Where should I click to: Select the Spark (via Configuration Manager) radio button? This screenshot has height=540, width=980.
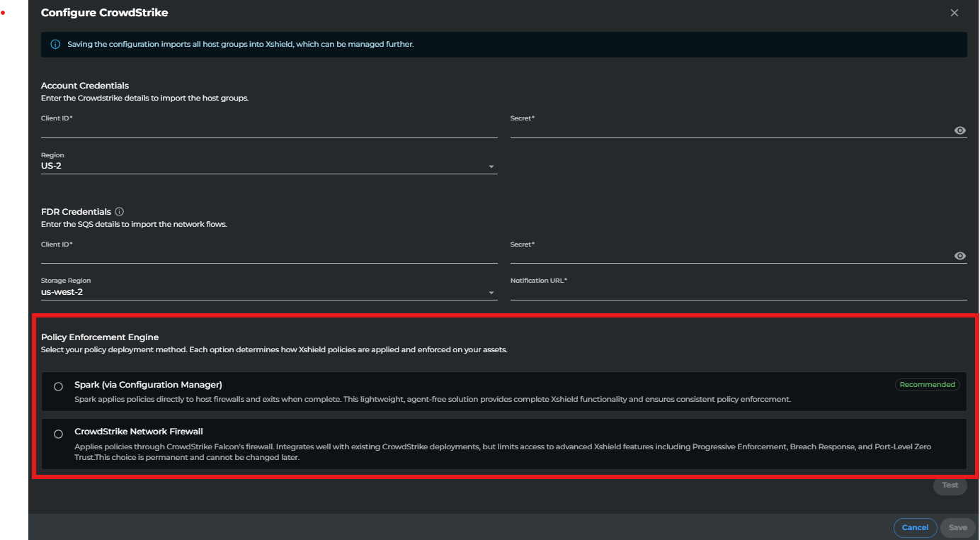59,386
